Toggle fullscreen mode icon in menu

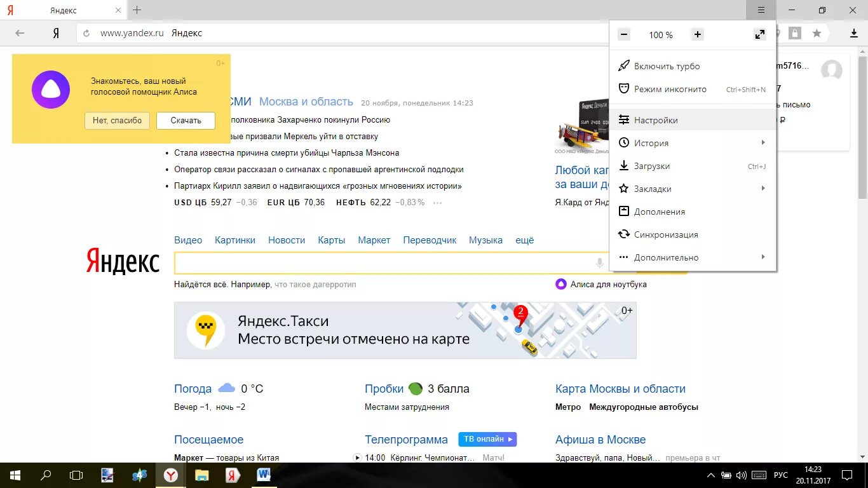[x=760, y=34]
